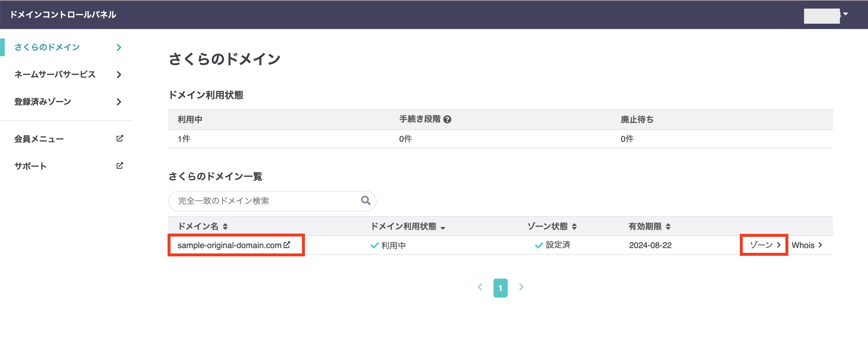
Task: Expand ネームサーバサービス chevron in sidebar
Action: [119, 75]
